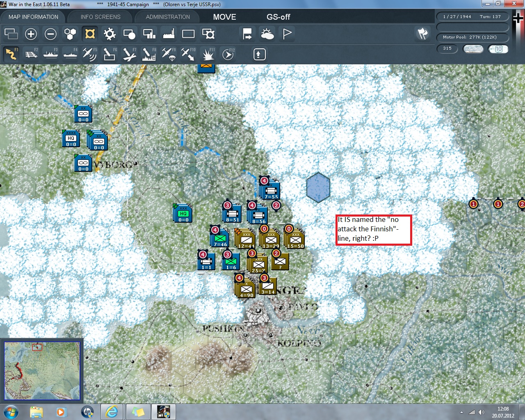Image resolution: width=525 pixels, height=420 pixels.
Task: Open the MAP INFORMATION tab
Action: (33, 17)
